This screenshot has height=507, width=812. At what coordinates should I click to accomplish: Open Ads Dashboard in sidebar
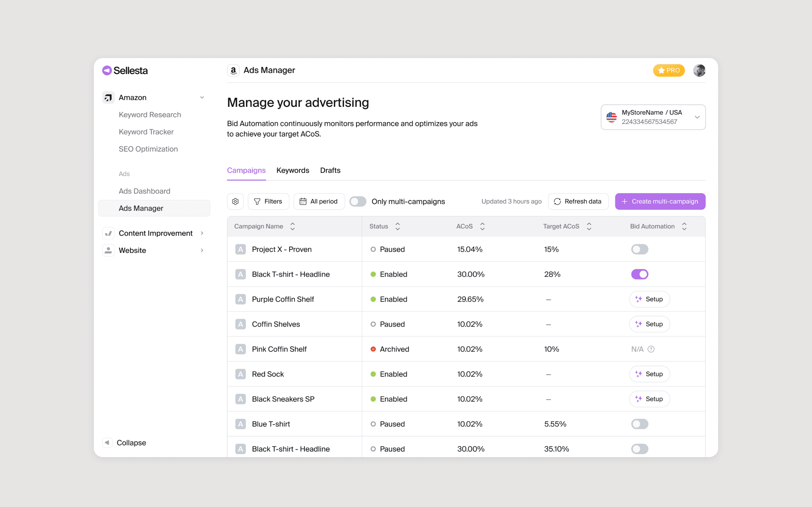[x=145, y=191]
